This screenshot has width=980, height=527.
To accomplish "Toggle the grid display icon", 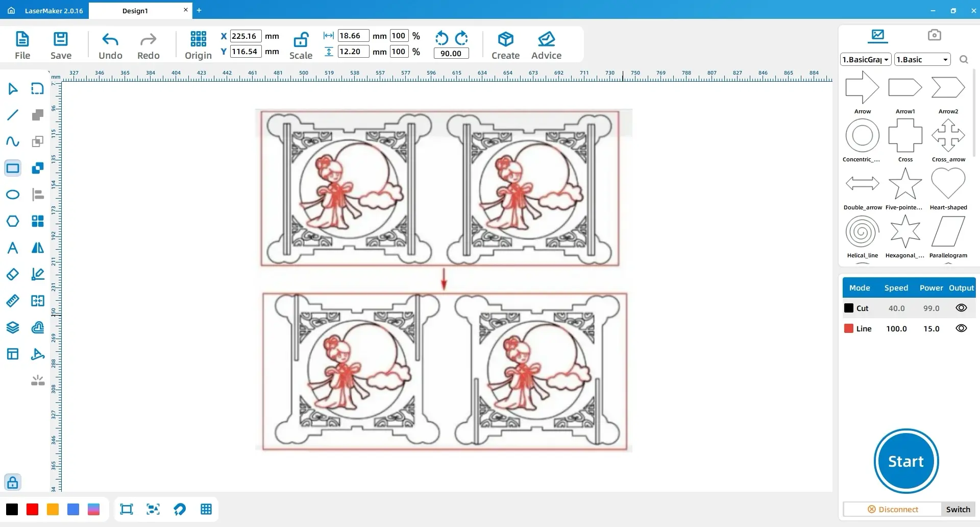I will click(x=206, y=509).
